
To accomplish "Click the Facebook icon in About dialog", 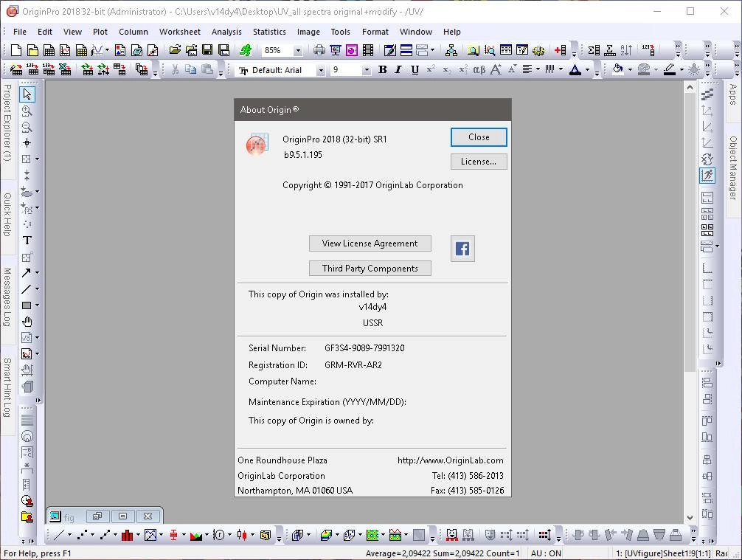I will point(462,249).
